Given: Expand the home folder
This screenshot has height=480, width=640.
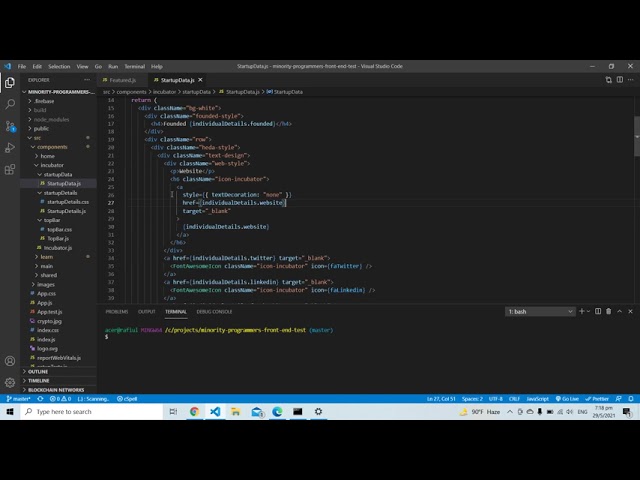Looking at the screenshot, I should [x=47, y=156].
